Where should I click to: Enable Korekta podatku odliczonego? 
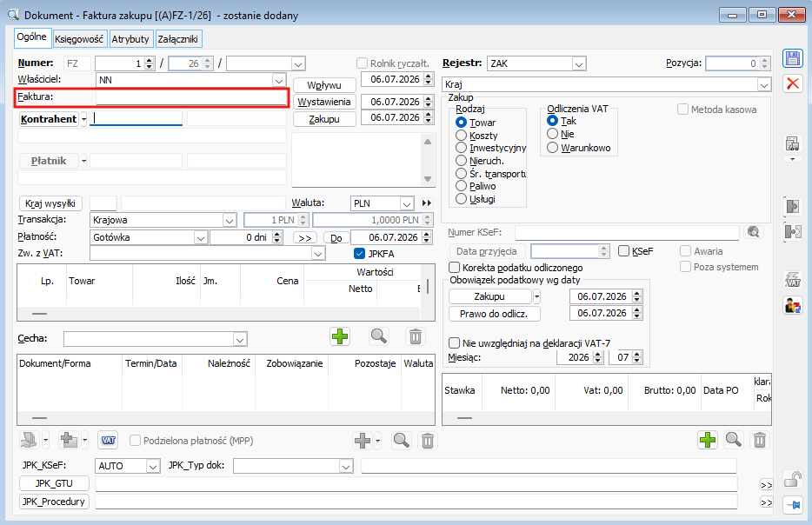[454, 267]
